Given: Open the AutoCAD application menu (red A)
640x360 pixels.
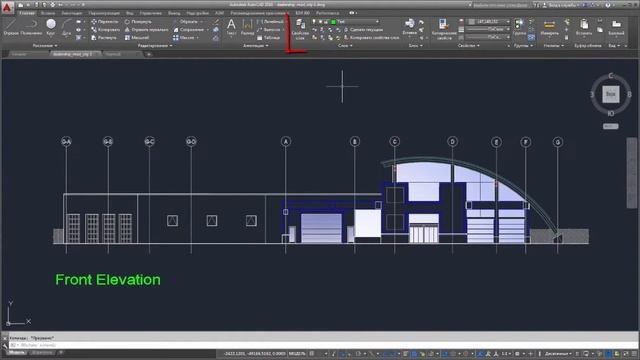Looking at the screenshot, I should pos(7,7).
